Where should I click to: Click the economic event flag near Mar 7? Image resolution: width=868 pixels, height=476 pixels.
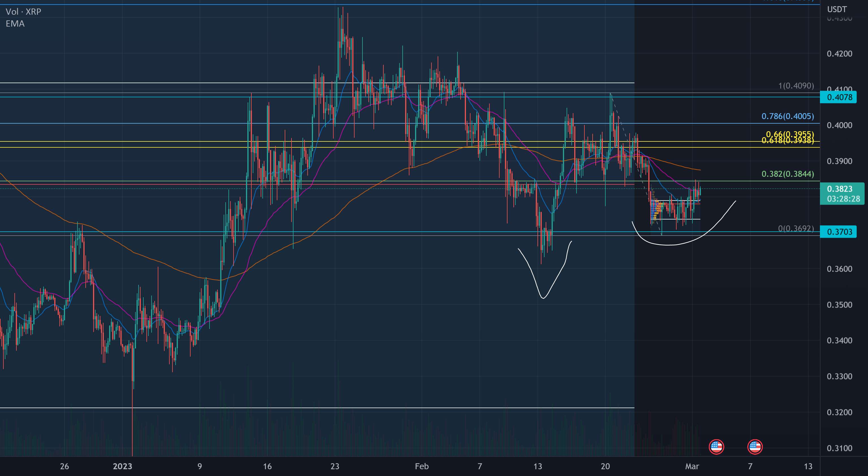(x=755, y=447)
